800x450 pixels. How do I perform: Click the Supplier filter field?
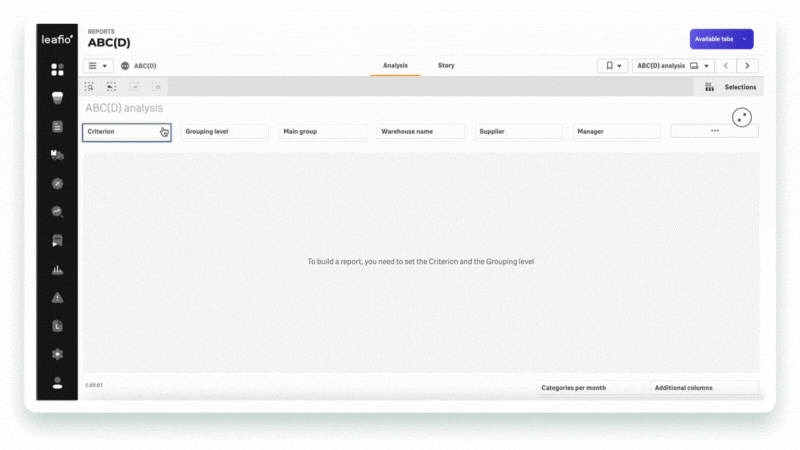(519, 131)
